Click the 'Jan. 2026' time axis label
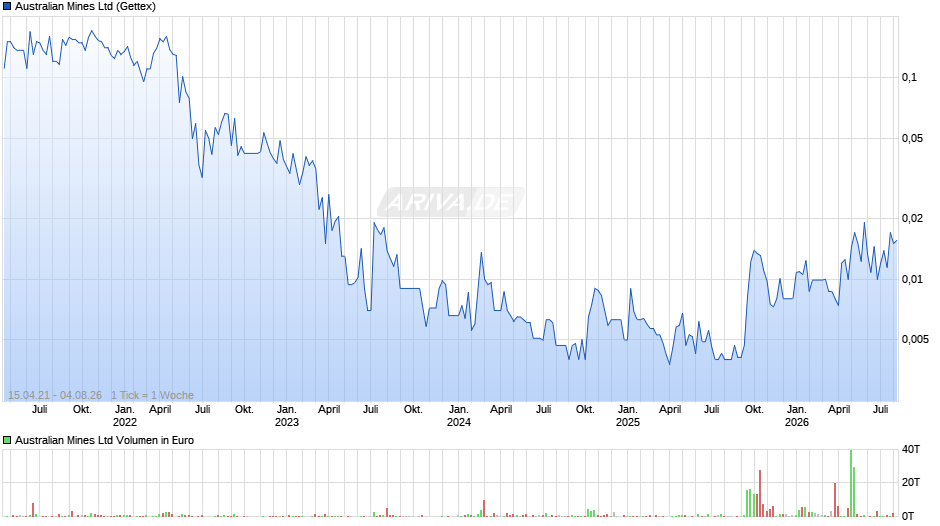Screen dimensions: 940x526 (797, 416)
